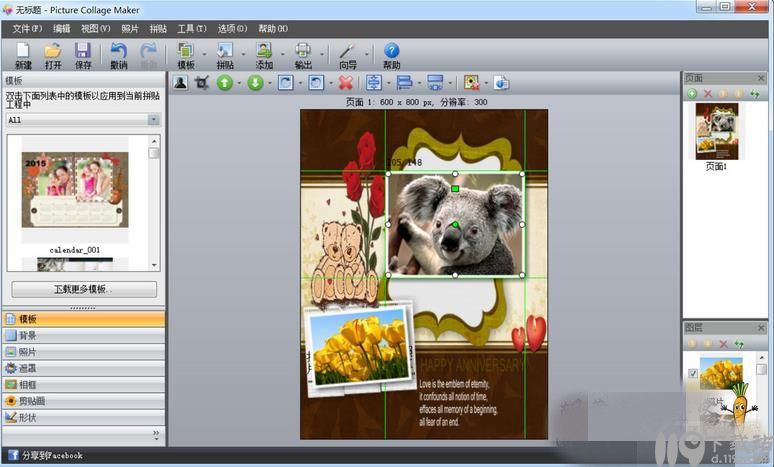Open the Tools (工具) menu
Viewport: 774px width, 467px height.
[x=192, y=29]
